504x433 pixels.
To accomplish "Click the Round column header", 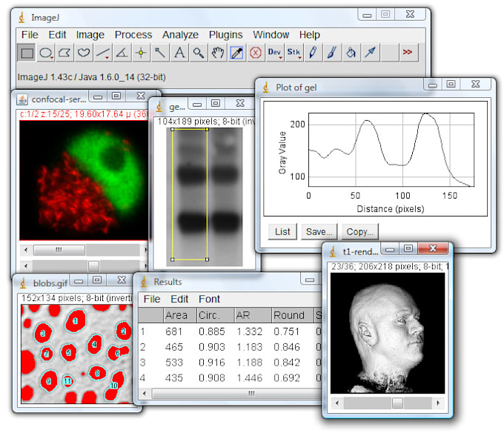I will point(292,315).
